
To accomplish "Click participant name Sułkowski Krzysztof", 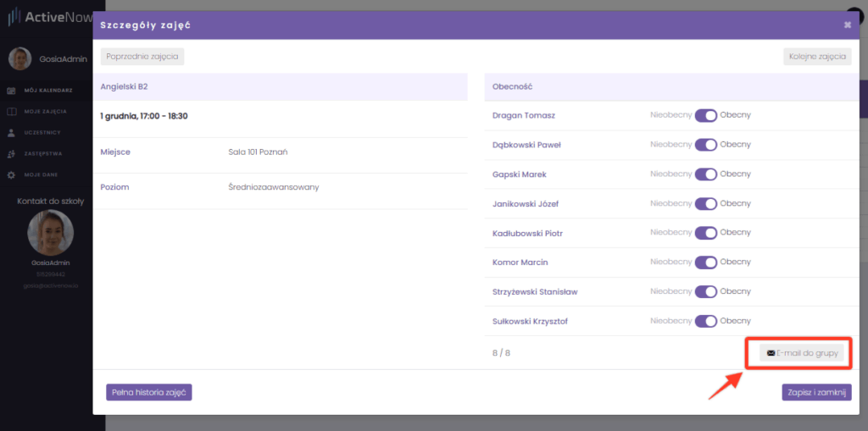I will pyautogui.click(x=530, y=321).
